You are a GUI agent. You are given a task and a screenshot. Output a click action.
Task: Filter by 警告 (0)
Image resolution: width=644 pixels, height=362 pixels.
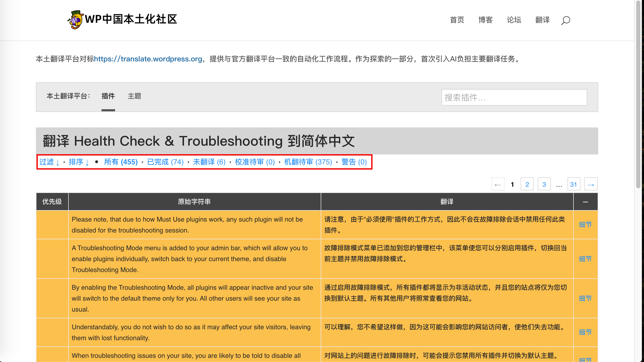[x=354, y=162]
